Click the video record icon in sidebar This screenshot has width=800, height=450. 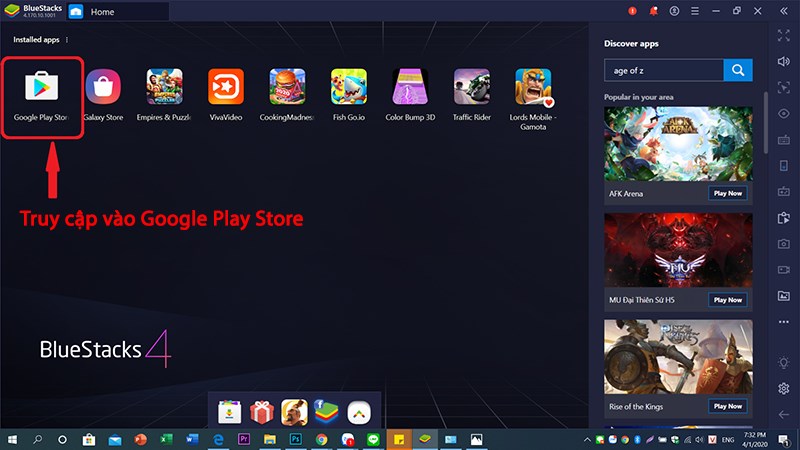click(784, 270)
